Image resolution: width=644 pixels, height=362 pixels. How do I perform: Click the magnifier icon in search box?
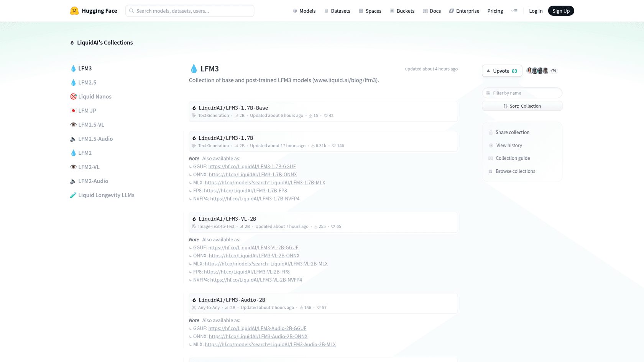point(131,11)
